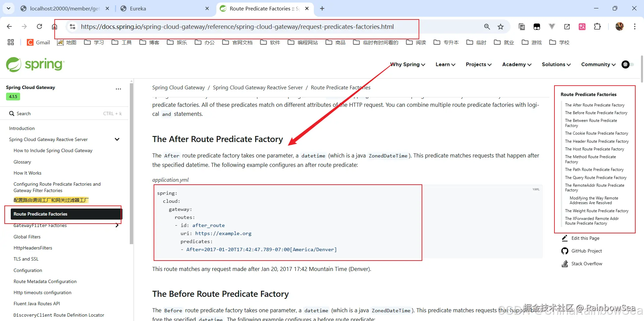Jump to The Weight Route Predicate Factory
This screenshot has height=321, width=644.
click(597, 211)
